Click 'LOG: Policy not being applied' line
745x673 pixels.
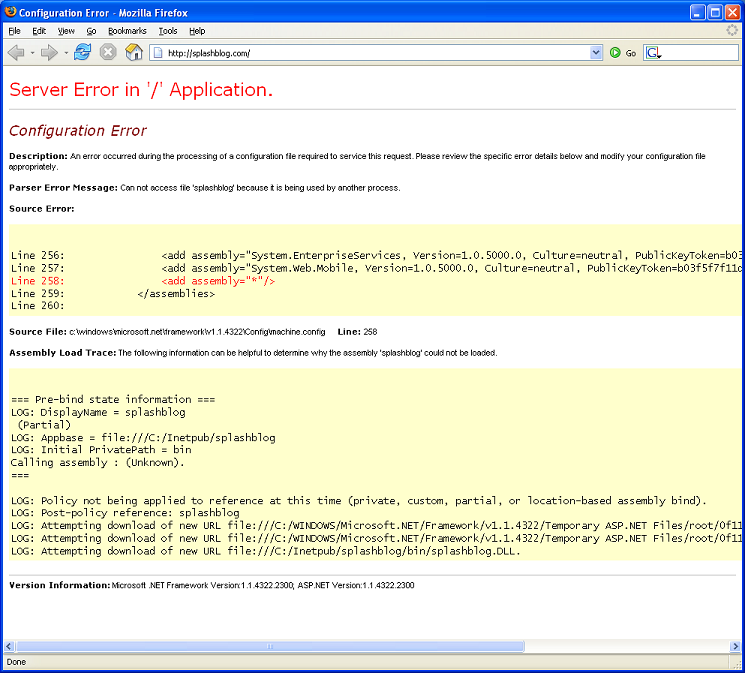point(359,500)
